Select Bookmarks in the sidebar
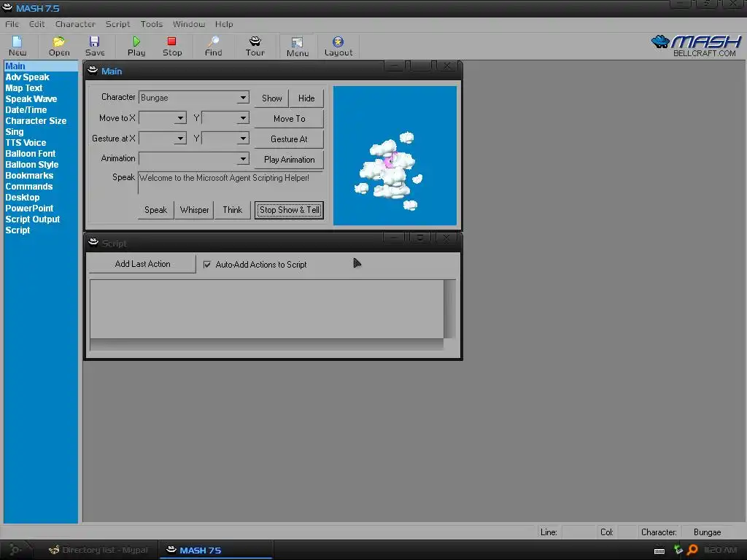 (x=29, y=176)
